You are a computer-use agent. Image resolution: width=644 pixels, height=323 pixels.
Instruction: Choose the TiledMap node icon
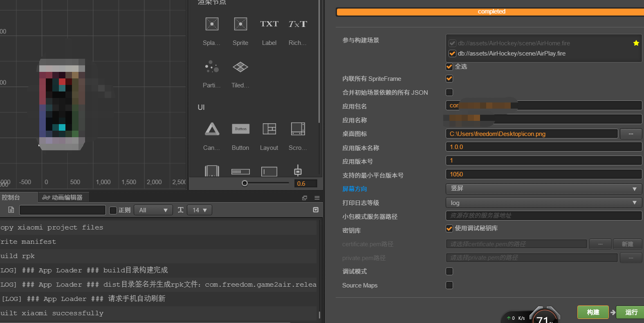tap(240, 67)
